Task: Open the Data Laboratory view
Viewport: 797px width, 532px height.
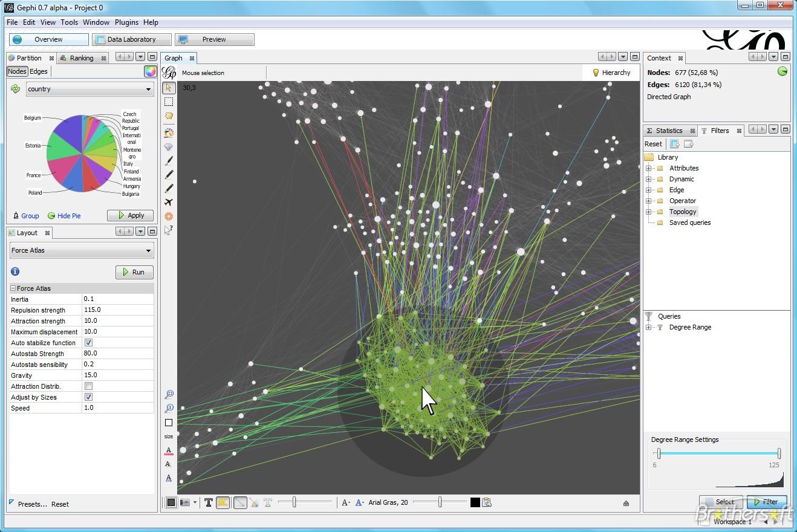Action: pos(132,39)
